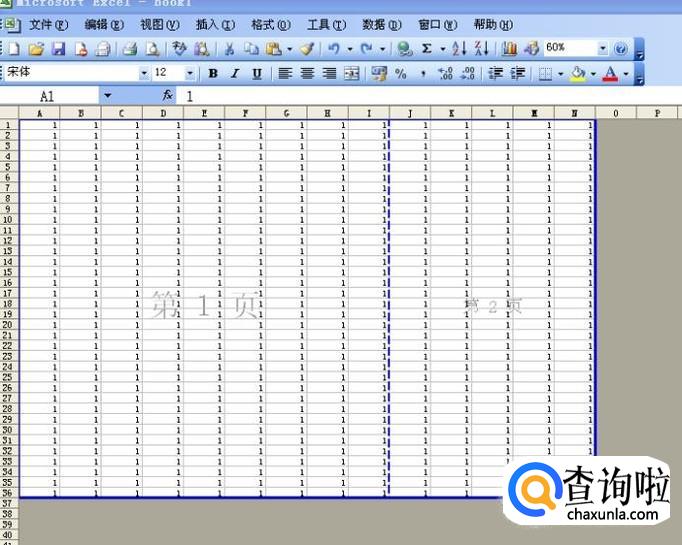Expand the zoom percentage dropdown

(603, 48)
